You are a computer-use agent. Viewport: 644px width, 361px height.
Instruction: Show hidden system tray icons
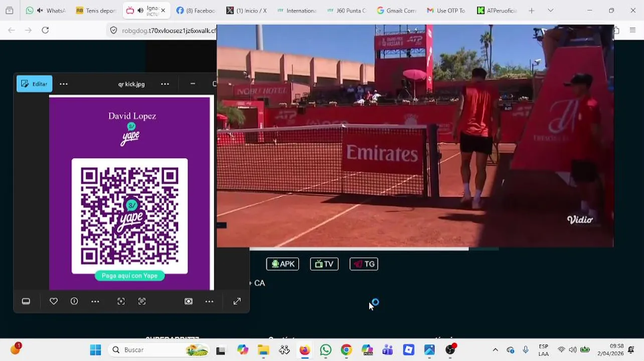click(x=495, y=350)
